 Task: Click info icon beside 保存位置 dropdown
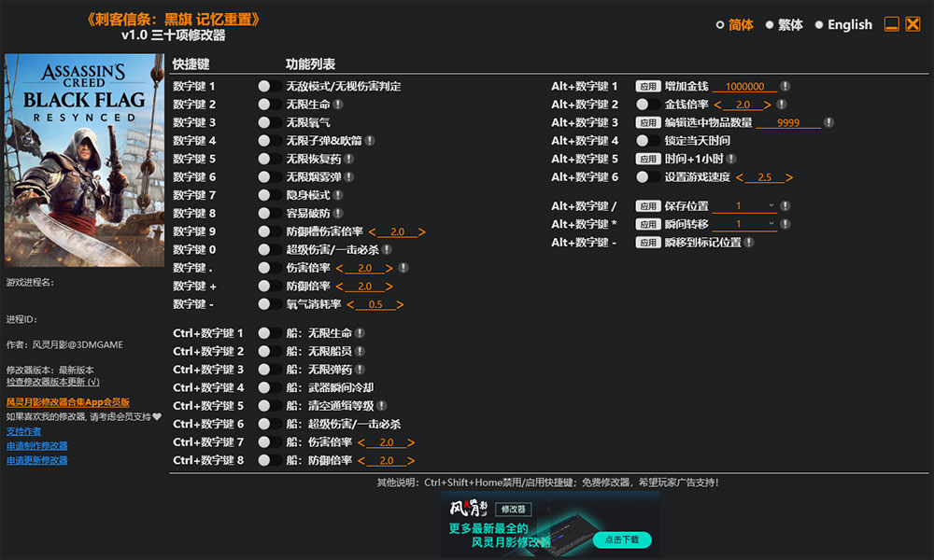point(785,206)
